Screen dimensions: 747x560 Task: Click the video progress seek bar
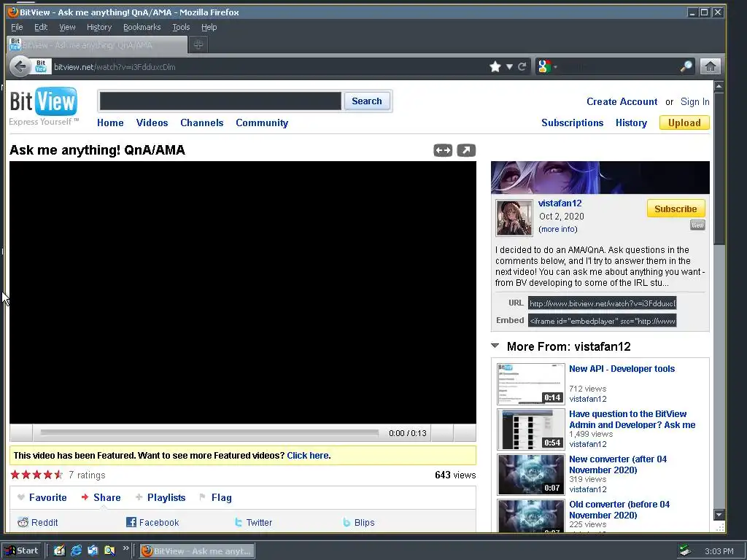(209, 433)
